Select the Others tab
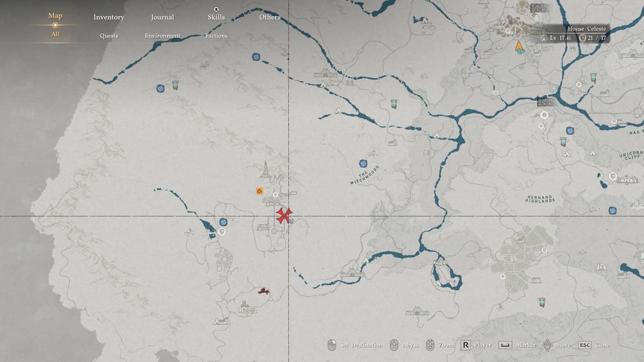Viewport: 644px width, 362px height. coord(269,17)
